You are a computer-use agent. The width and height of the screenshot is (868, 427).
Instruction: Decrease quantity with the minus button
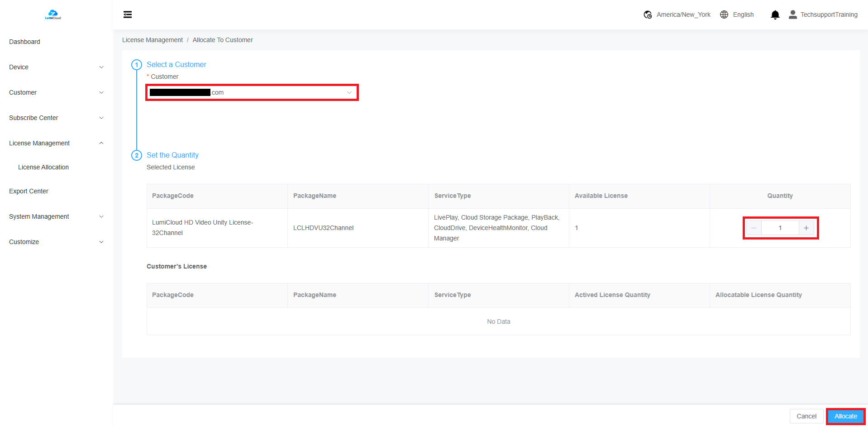pyautogui.click(x=754, y=228)
